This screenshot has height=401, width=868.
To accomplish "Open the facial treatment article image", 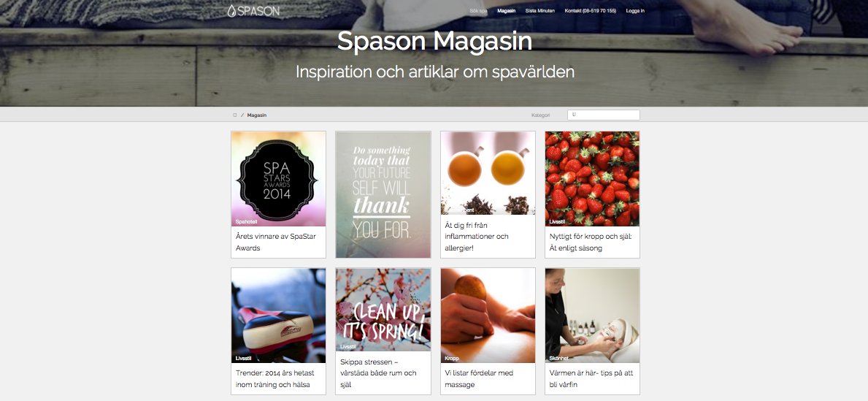I will pyautogui.click(x=592, y=316).
